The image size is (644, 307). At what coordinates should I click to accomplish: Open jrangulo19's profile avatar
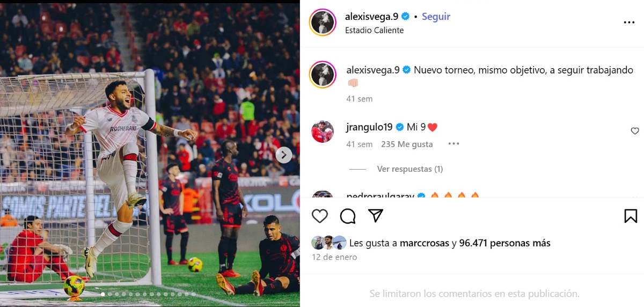coord(323,131)
